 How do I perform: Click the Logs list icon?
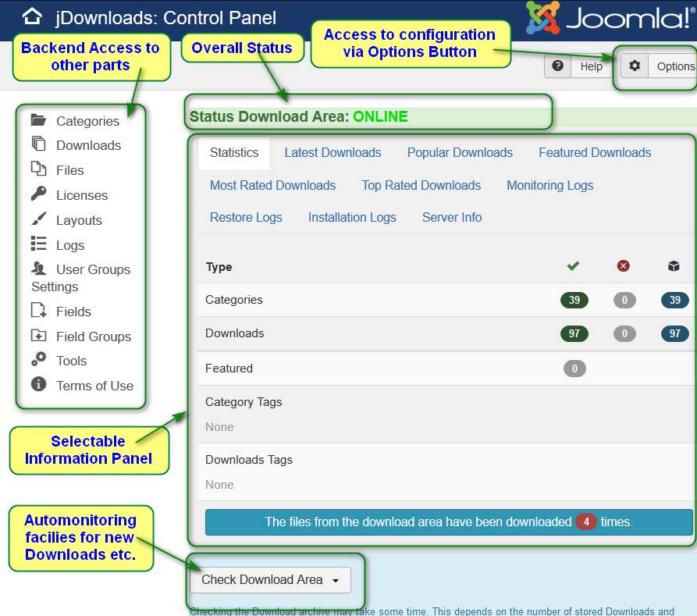point(39,244)
